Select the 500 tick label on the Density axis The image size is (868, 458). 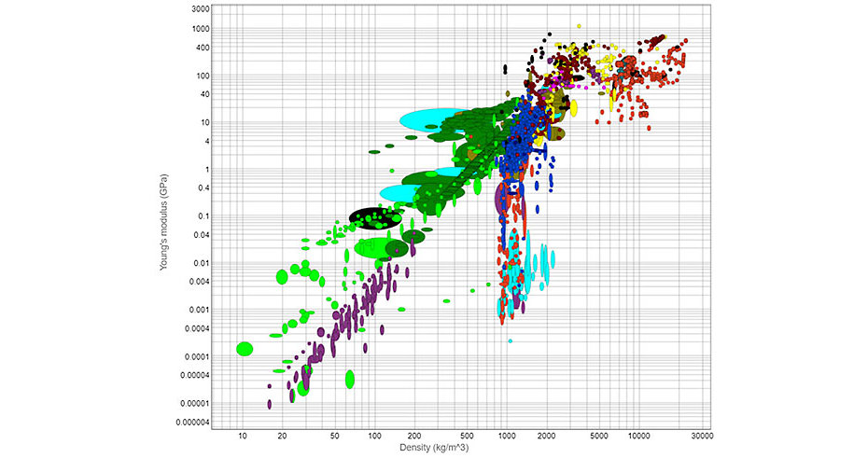coord(467,437)
